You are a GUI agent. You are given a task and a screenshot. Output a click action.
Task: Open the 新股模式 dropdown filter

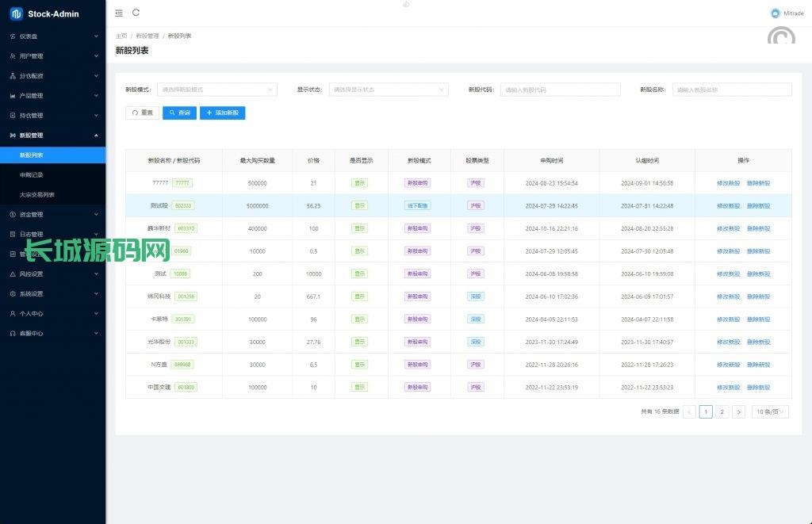tap(216, 90)
